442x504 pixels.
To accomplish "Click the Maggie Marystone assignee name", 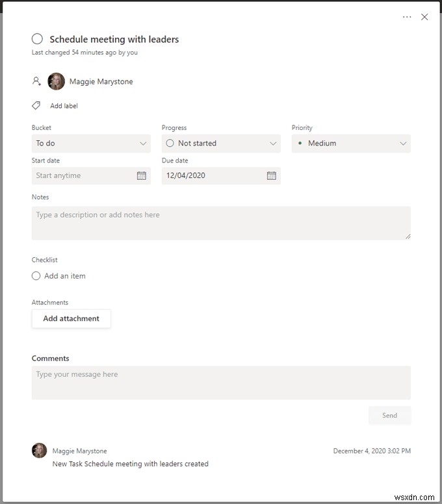I will [x=101, y=81].
